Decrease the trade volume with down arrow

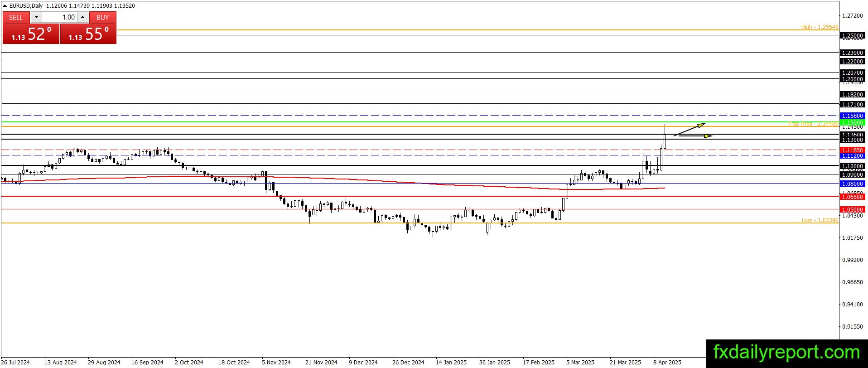[x=36, y=17]
